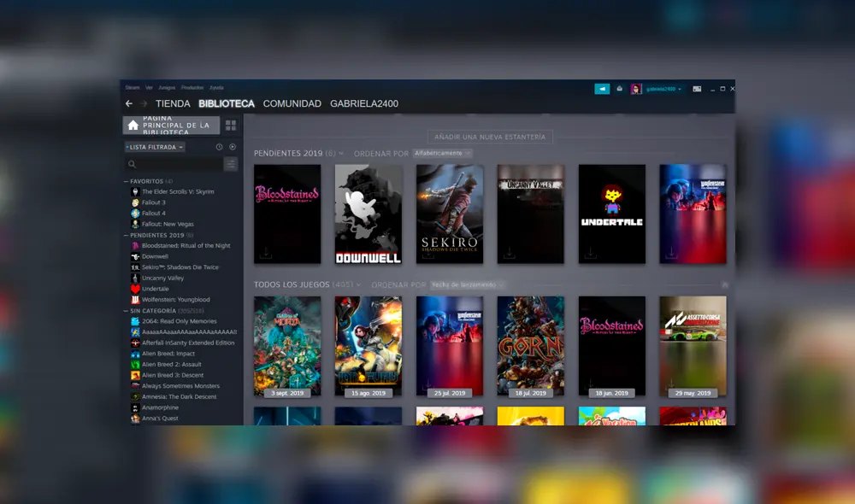This screenshot has width=855, height=504.
Task: Open Steam friends chat icon in titlebar
Action: point(603,89)
